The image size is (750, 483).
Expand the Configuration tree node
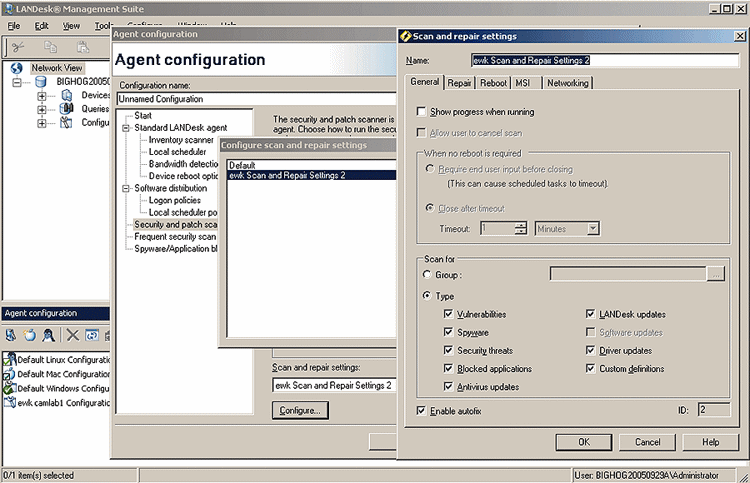click(42, 123)
